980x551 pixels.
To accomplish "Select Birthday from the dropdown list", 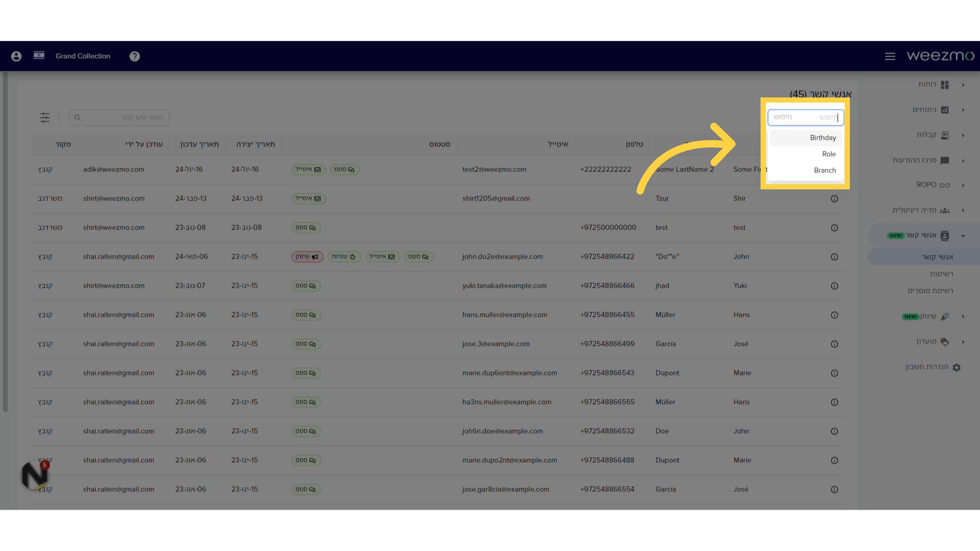I will (806, 138).
